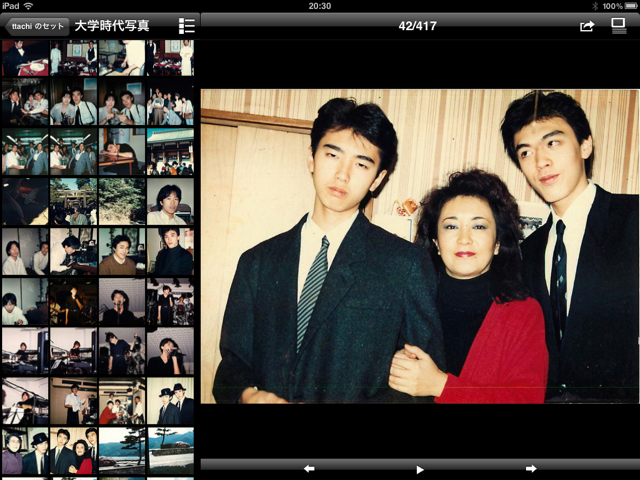This screenshot has height=480, width=640.
Task: Advance to next photo with right arrow
Action: click(531, 468)
